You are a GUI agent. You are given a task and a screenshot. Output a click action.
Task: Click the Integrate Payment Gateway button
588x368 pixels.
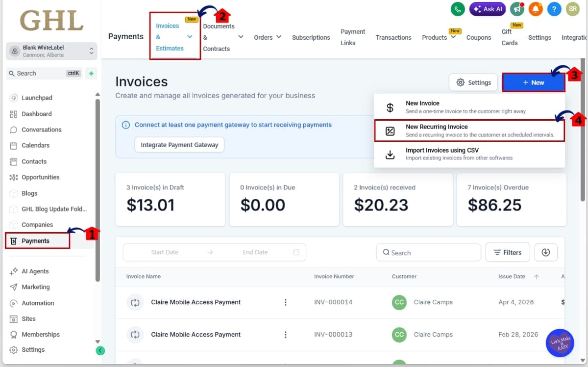pyautogui.click(x=179, y=145)
